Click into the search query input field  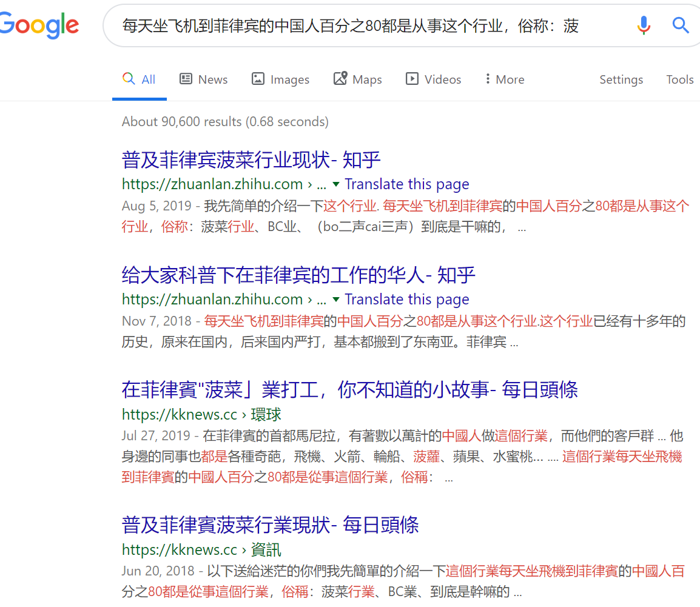(x=351, y=26)
